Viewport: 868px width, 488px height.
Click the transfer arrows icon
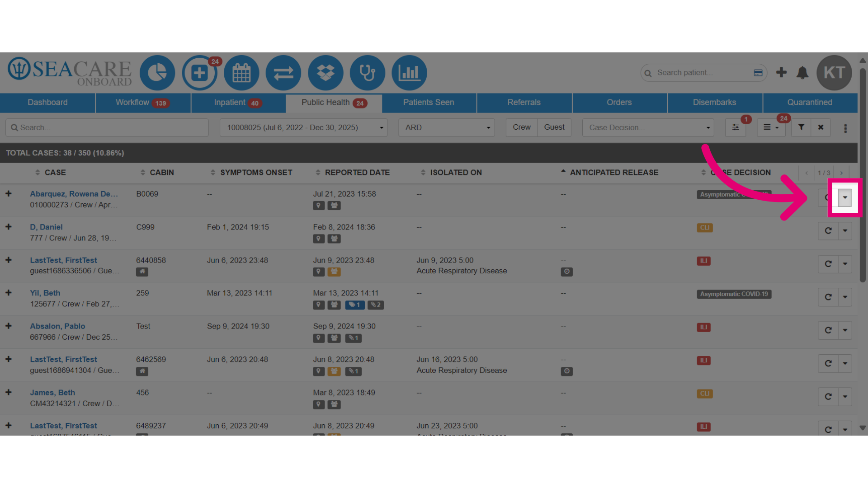tap(283, 73)
